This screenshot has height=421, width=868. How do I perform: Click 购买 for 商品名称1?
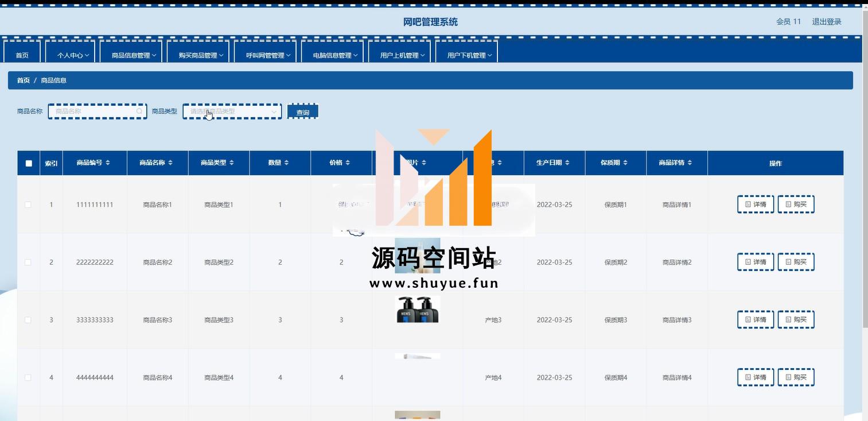[796, 204]
